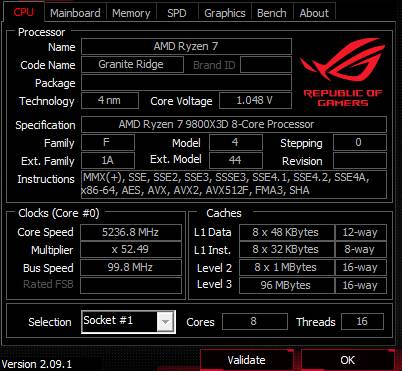Click the Threads count value 16
The width and height of the screenshot is (402, 371).
click(x=362, y=321)
